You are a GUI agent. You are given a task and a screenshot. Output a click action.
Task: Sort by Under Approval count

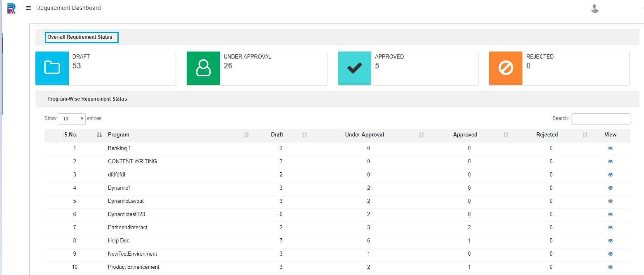(x=421, y=135)
